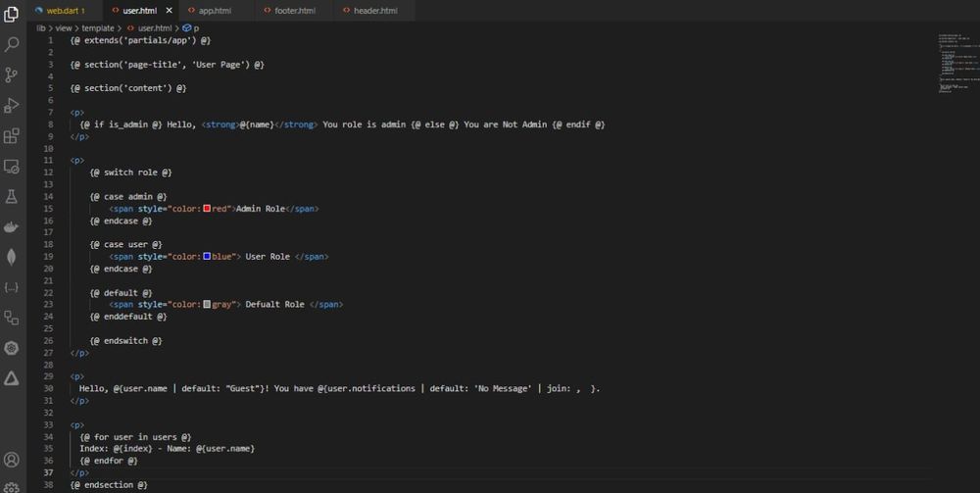Open the Kubernetes wheel icon

pos(11,348)
